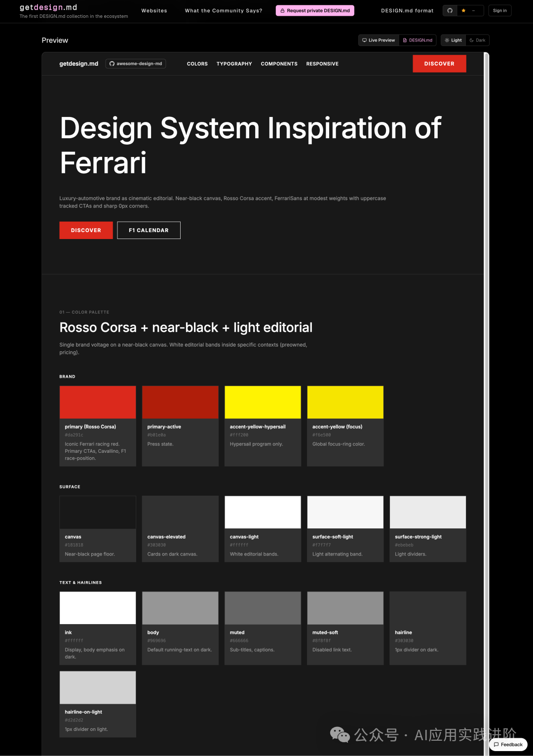
Task: Click the #181818 hex code
Action: point(74,545)
